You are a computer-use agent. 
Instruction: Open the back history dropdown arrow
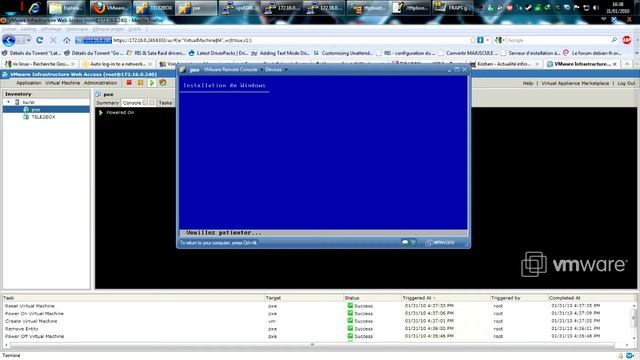pyautogui.click(x=28, y=40)
